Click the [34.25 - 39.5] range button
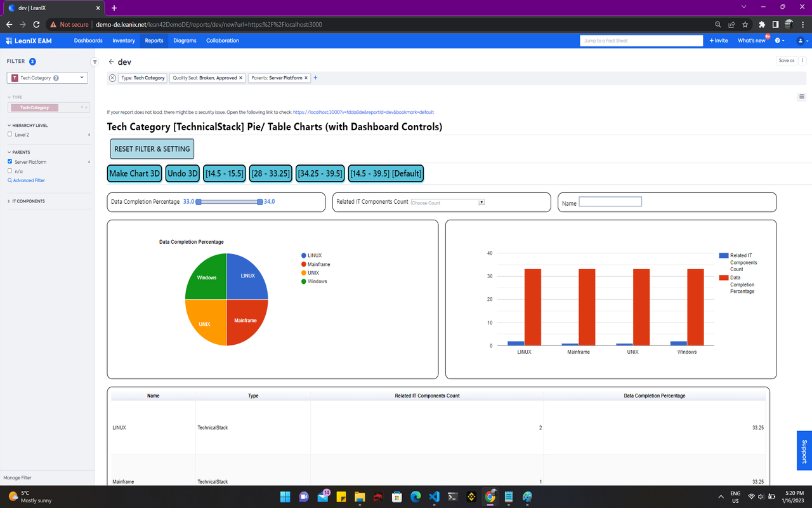The width and height of the screenshot is (812, 508). tap(320, 173)
